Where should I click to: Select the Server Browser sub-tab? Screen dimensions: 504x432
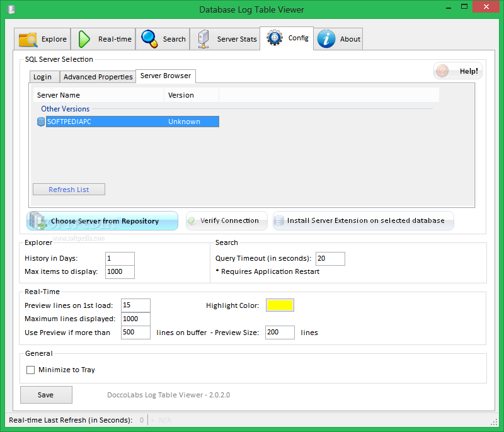pyautogui.click(x=166, y=76)
